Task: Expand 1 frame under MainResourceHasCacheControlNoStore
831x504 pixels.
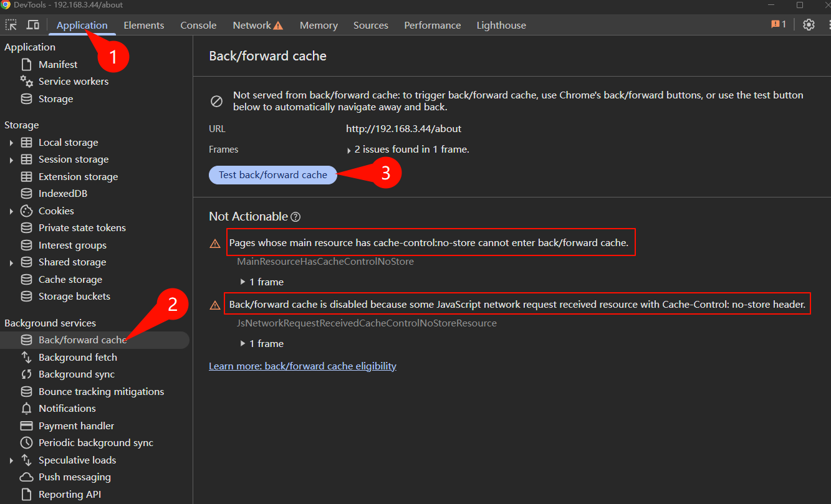Action: [x=243, y=282]
